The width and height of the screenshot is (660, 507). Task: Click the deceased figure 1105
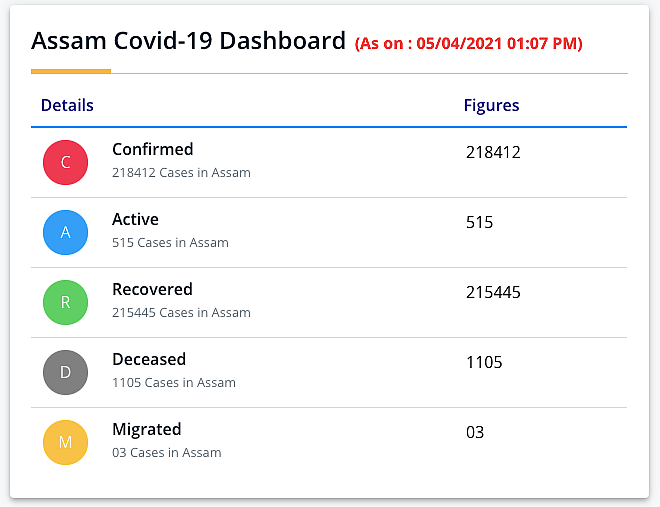pos(484,362)
